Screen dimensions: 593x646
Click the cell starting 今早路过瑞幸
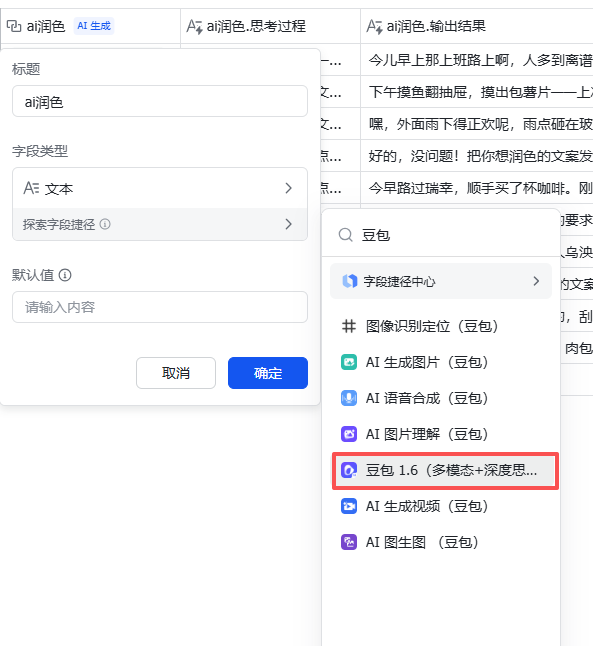point(477,188)
